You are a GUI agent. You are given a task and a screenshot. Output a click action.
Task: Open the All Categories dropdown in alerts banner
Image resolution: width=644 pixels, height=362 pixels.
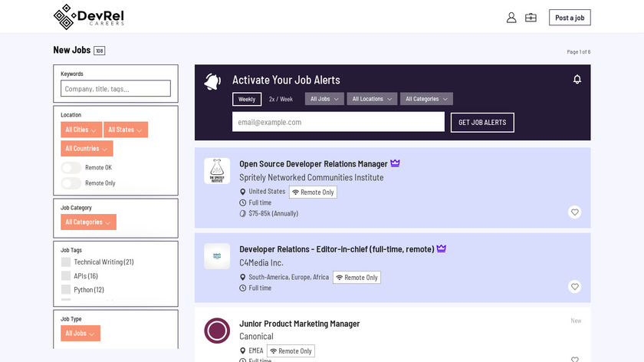point(427,99)
